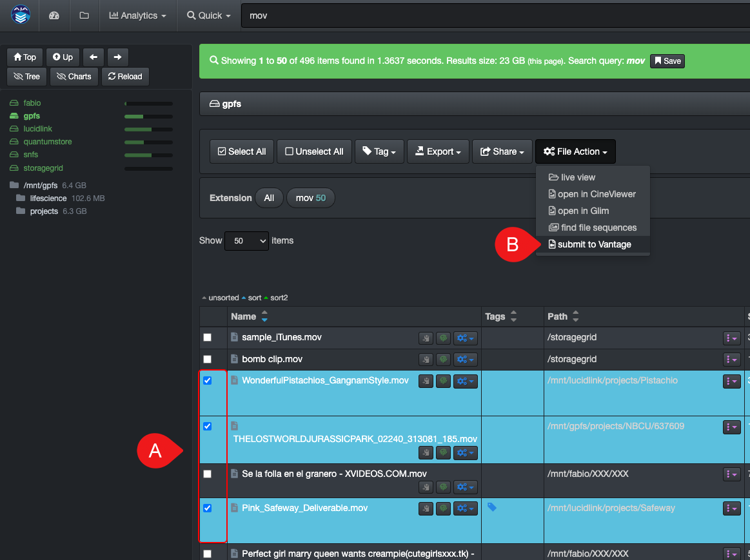Click the tag icon beside Pink_Safeway_Deliverable.mov
750x560 pixels.
[x=491, y=508]
